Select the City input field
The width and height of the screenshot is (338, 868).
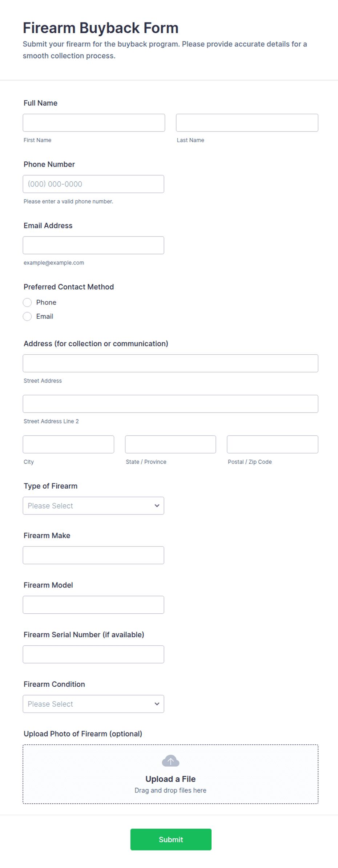[x=68, y=444]
